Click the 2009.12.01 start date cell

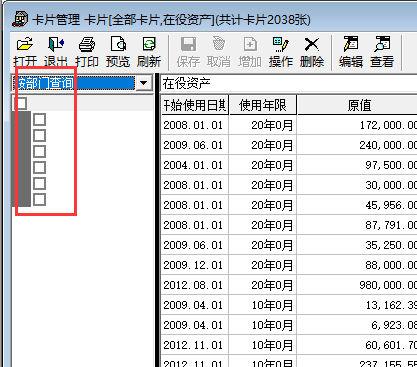coord(195,265)
